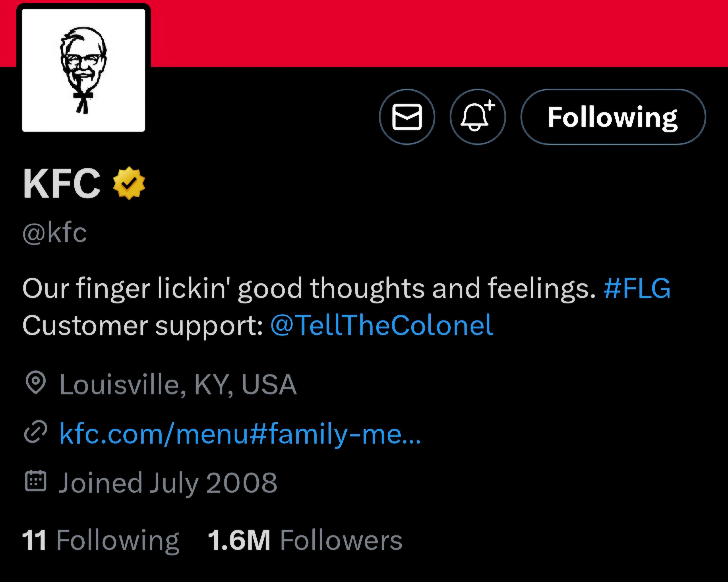Click the chain link icon
The height and width of the screenshot is (582, 728).
(x=35, y=431)
